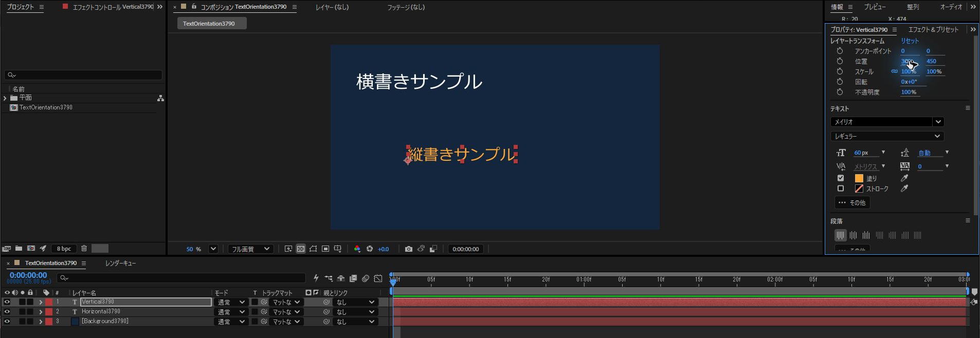The image size is (980, 338).
Task: Open the font size dropdown arrow
Action: click(883, 153)
